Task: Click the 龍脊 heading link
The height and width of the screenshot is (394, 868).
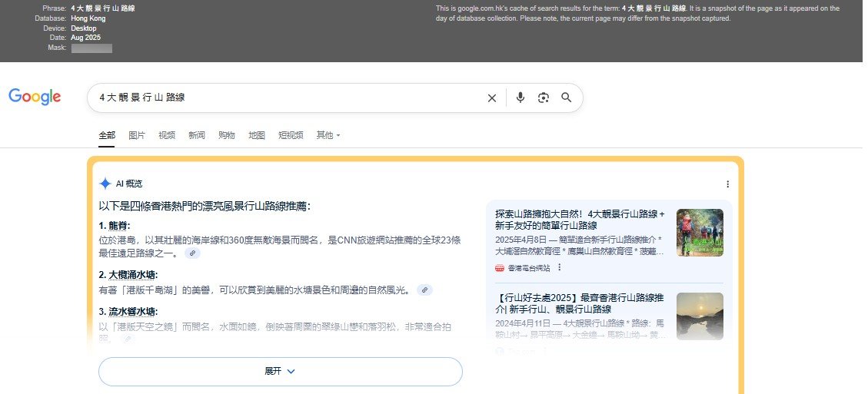Action: point(118,226)
